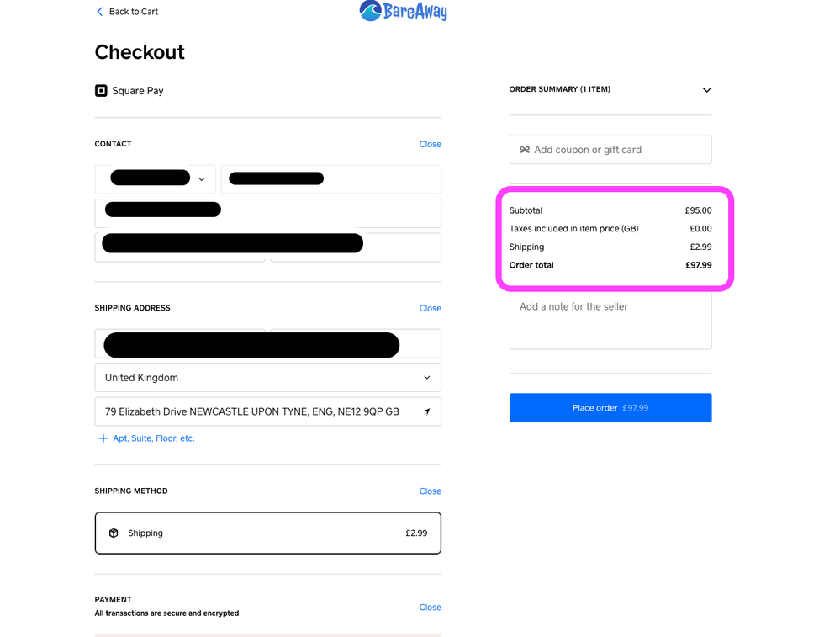Go back to cart

click(x=133, y=12)
